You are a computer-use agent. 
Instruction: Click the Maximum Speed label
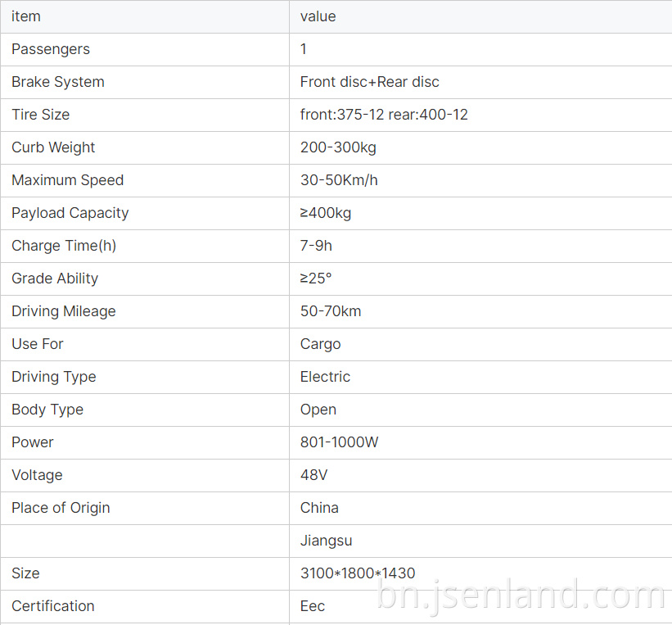[x=67, y=180]
